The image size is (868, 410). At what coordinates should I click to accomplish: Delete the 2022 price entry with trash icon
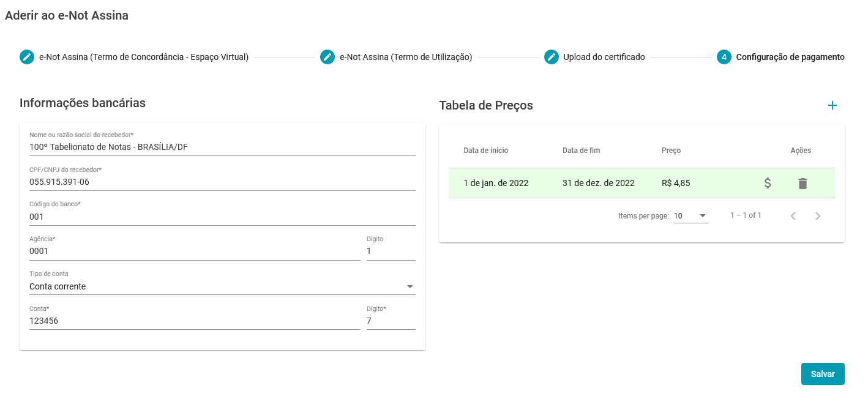(803, 183)
